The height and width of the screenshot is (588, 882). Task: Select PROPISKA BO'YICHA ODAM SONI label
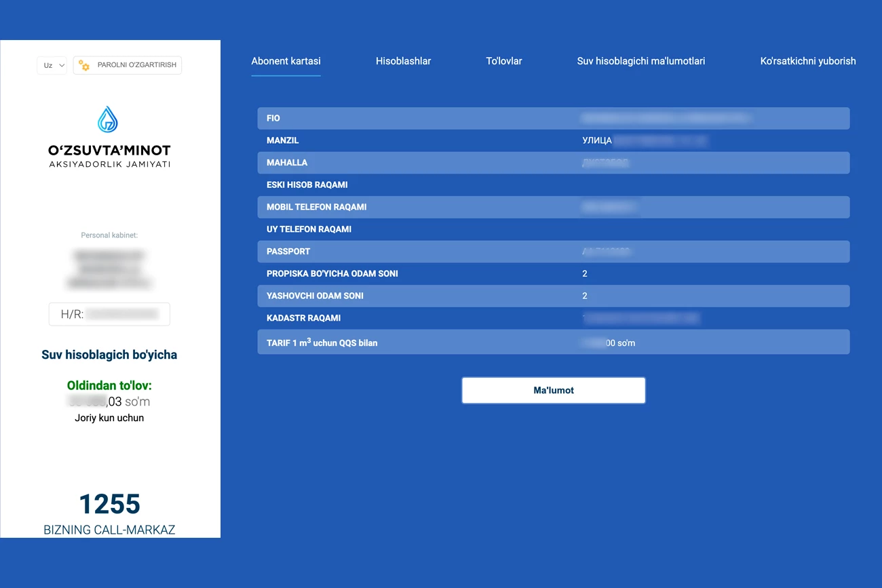point(332,274)
